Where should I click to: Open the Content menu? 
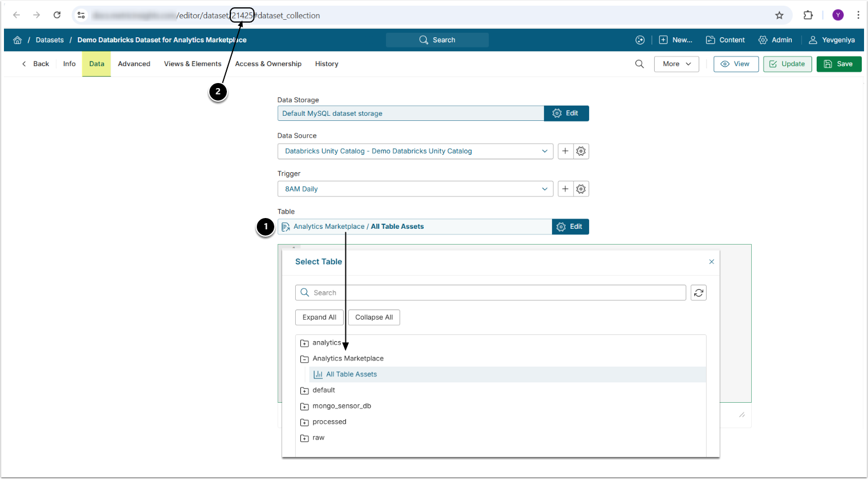(x=725, y=40)
